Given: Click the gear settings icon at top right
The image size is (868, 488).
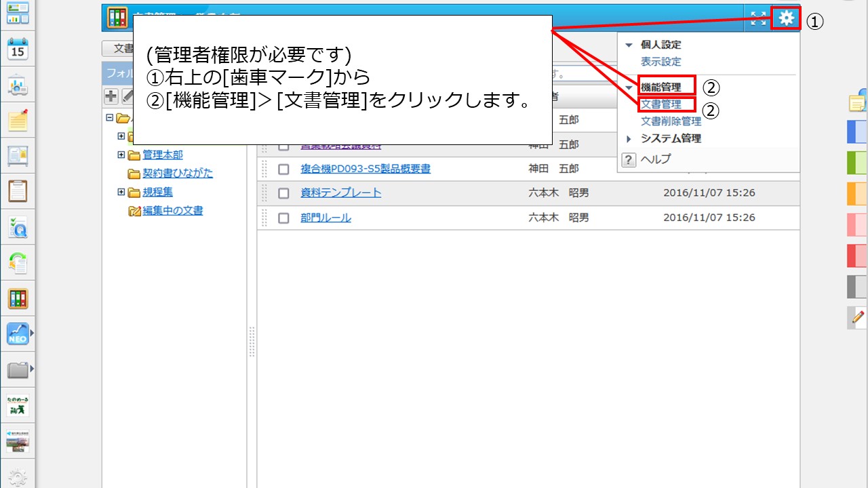Looking at the screenshot, I should [786, 18].
